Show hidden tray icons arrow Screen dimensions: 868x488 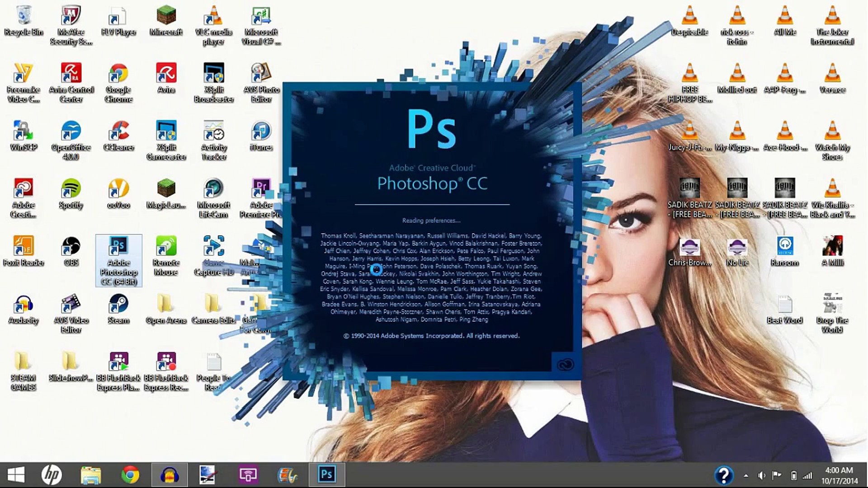coord(746,475)
